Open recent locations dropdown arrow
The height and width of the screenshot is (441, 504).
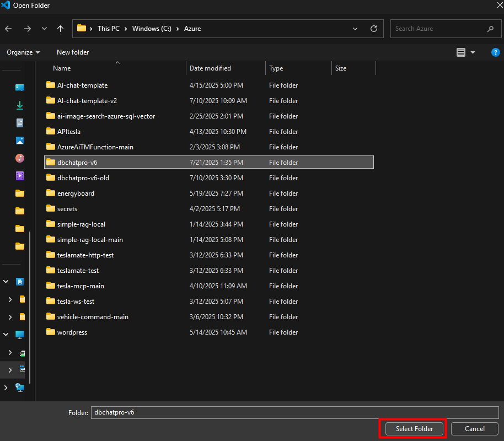click(44, 29)
